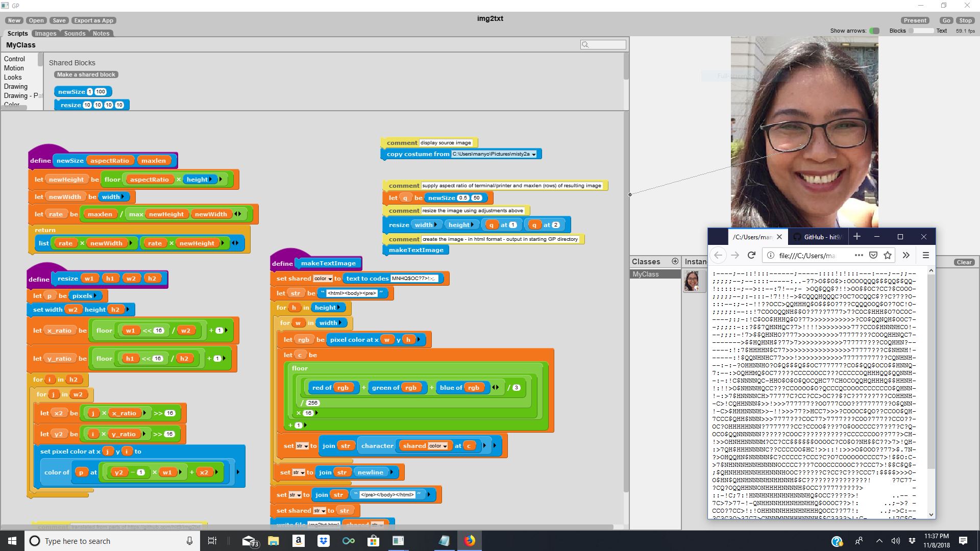Screen dimensions: 980x551
Task: Go forward in Firefox window
Action: [x=735, y=255]
